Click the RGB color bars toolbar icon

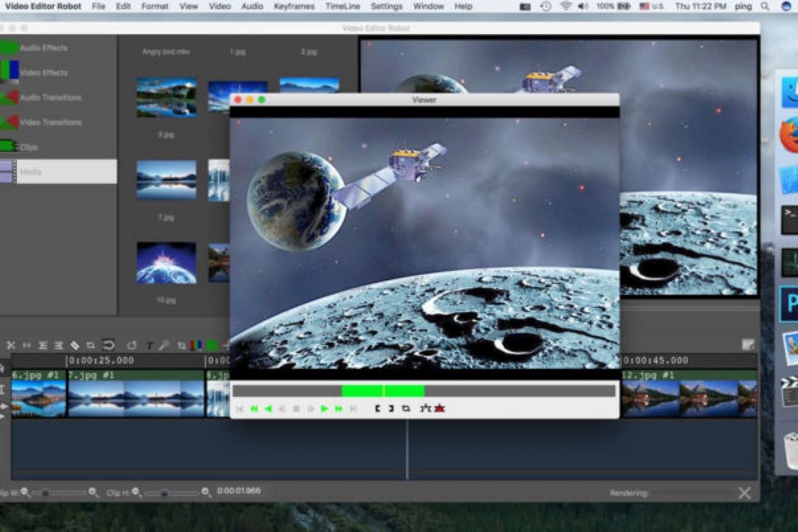(x=196, y=345)
